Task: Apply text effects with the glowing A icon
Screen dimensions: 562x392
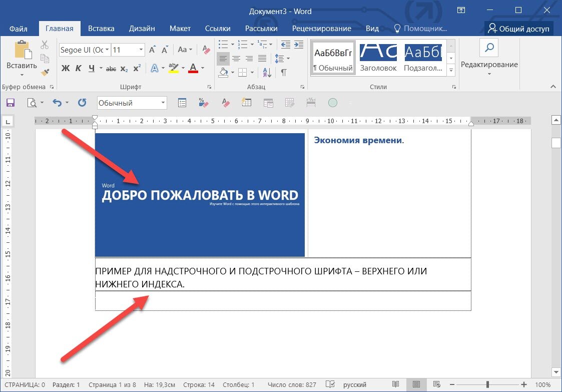Action: pos(155,68)
